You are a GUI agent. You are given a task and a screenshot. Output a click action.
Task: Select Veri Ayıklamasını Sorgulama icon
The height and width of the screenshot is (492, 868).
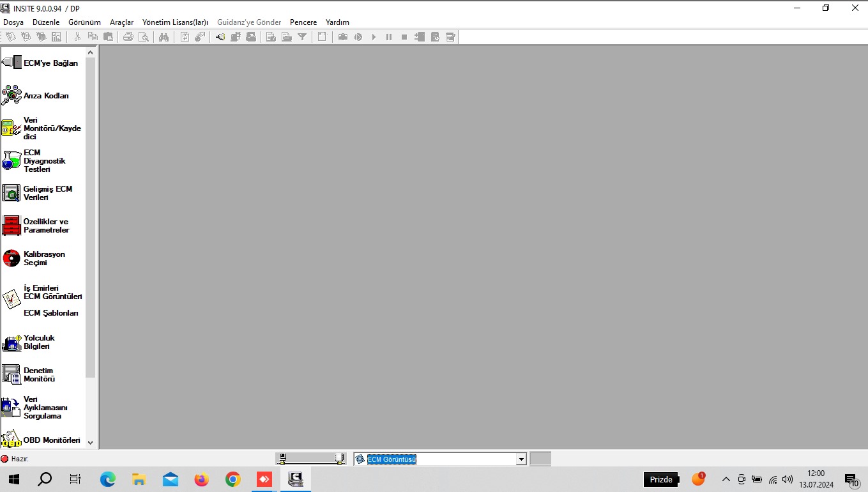11,407
